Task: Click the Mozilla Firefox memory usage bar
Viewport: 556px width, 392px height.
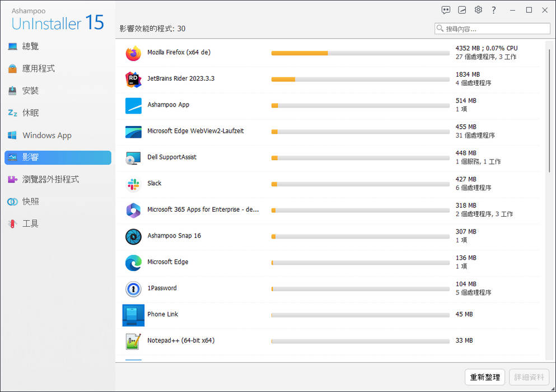Action: (x=360, y=53)
